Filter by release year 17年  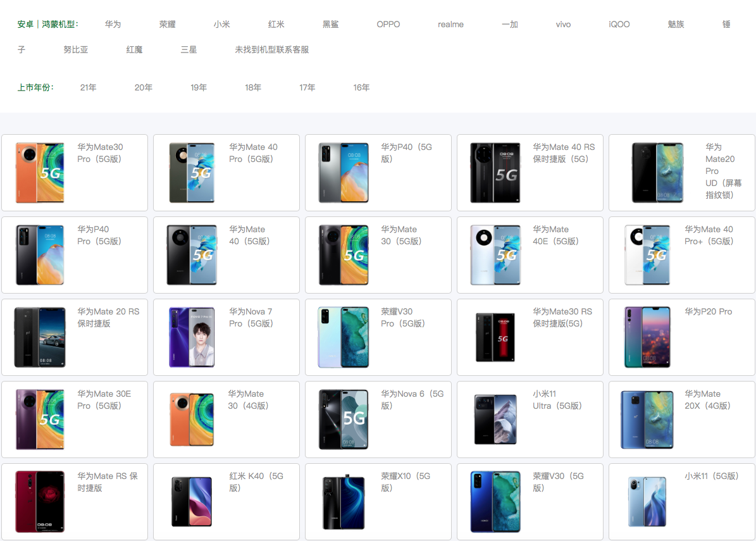click(x=307, y=87)
